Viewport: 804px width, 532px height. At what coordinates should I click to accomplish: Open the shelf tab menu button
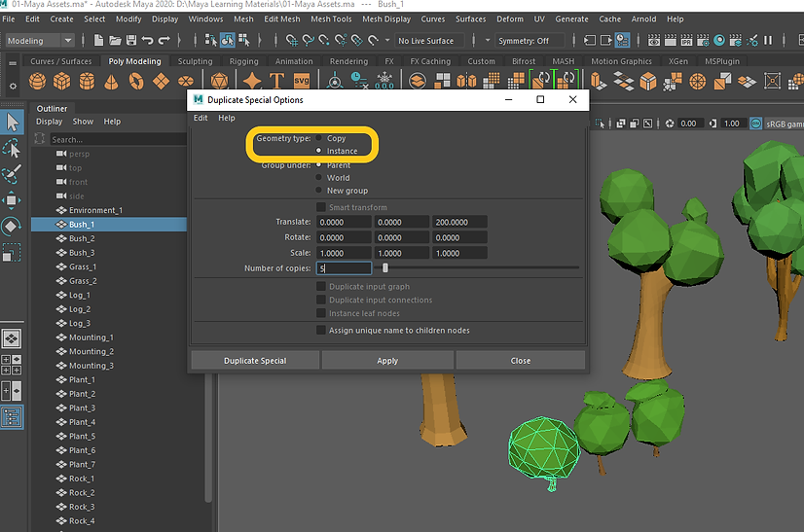(x=13, y=62)
